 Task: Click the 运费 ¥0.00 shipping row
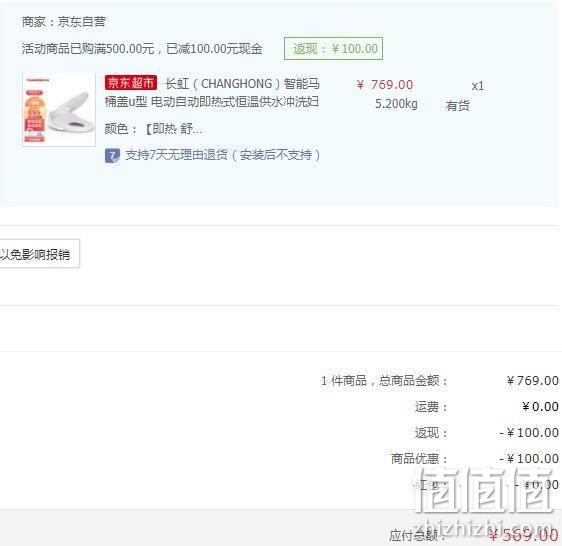pyautogui.click(x=486, y=407)
